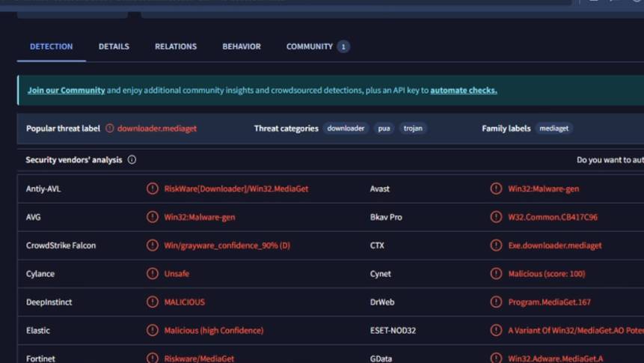This screenshot has height=363, width=644.
Task: Click the alert icon in DeepInstinct row
Action: tap(153, 302)
